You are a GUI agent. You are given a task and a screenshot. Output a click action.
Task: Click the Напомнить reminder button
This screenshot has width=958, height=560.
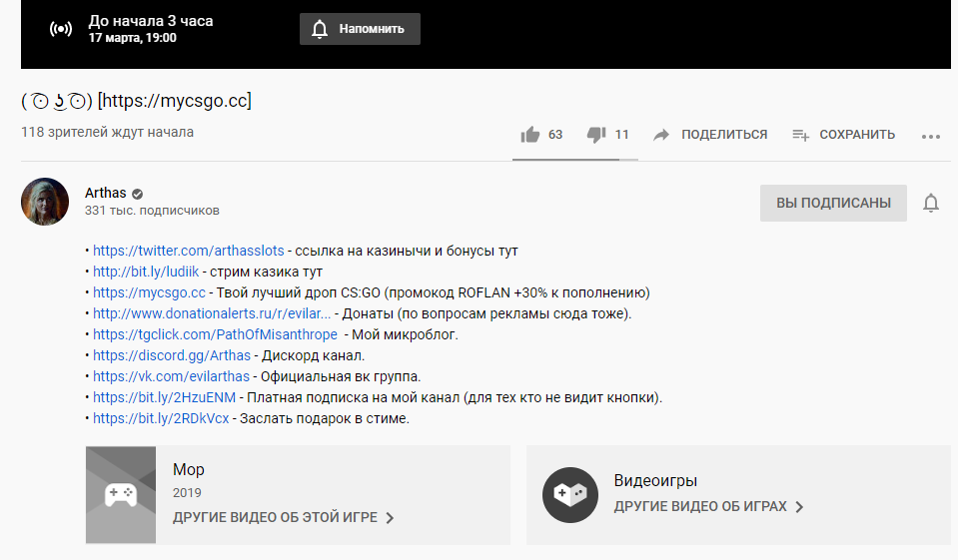[x=360, y=29]
